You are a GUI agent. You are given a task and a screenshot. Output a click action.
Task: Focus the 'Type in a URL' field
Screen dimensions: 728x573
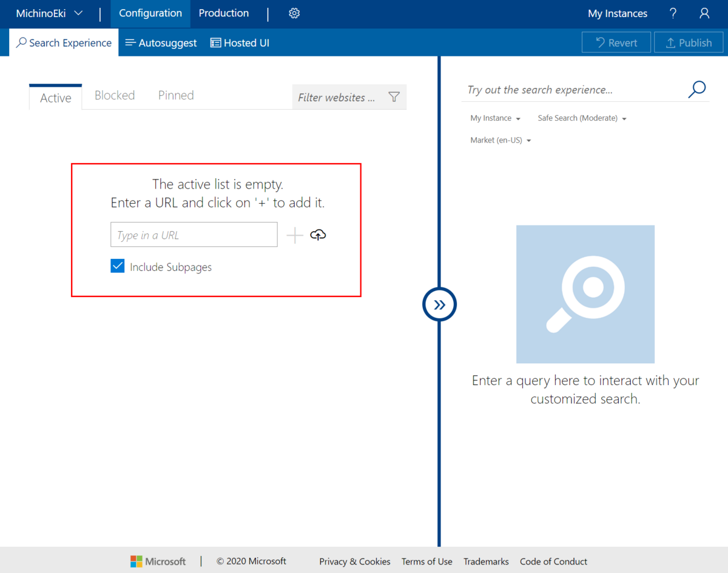click(x=194, y=235)
